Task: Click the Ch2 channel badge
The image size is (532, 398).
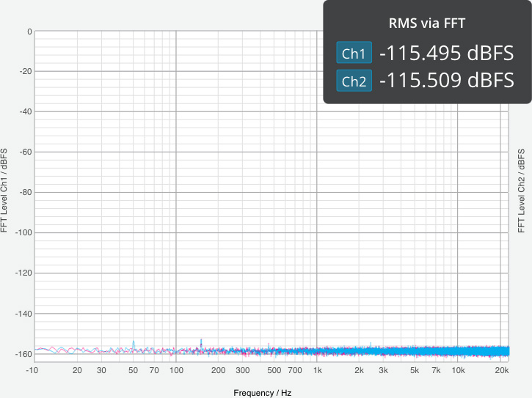Action: pos(354,81)
